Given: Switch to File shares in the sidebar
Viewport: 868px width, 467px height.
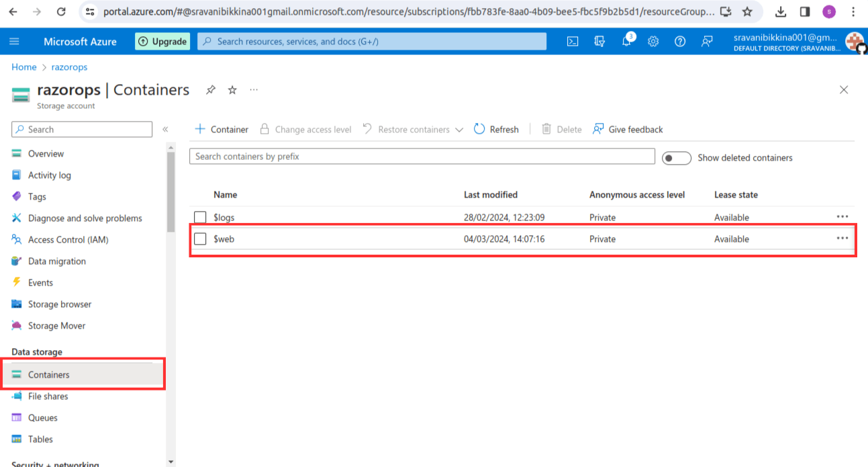Looking at the screenshot, I should click(x=49, y=396).
